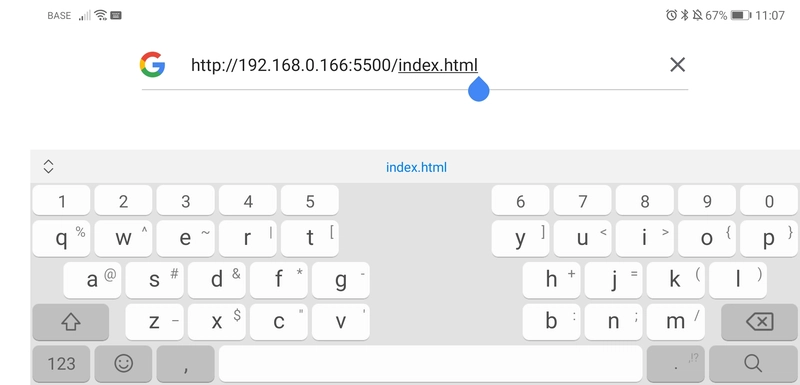
Task: Tap the Google logo icon
Action: coord(152,65)
